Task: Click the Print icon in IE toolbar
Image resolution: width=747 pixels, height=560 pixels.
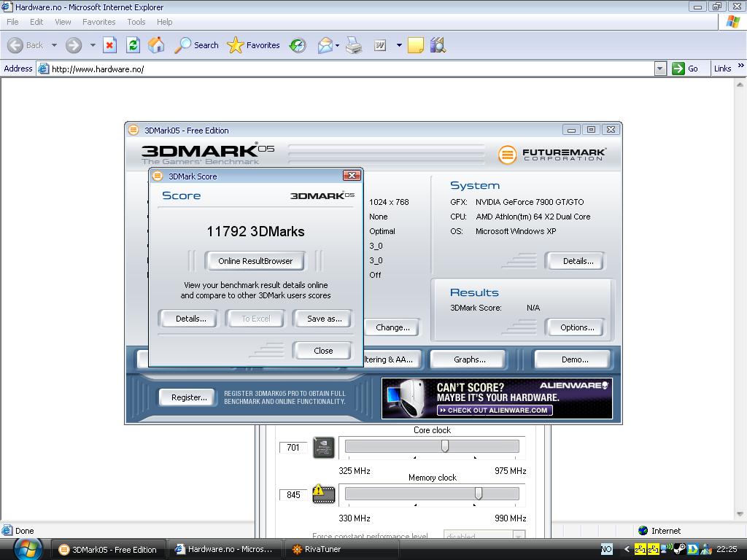Action: click(x=354, y=45)
